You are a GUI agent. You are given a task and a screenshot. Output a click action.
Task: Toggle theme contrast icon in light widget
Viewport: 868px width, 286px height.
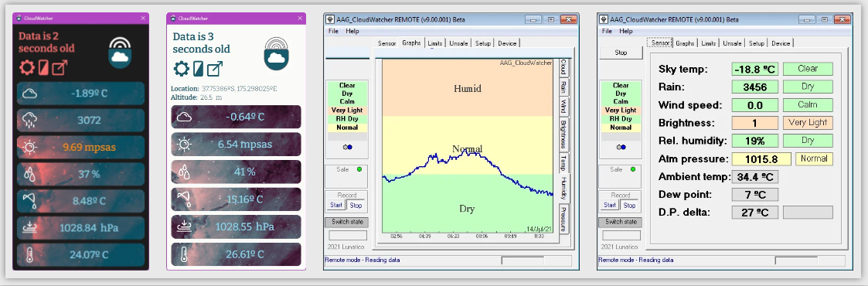[198, 69]
